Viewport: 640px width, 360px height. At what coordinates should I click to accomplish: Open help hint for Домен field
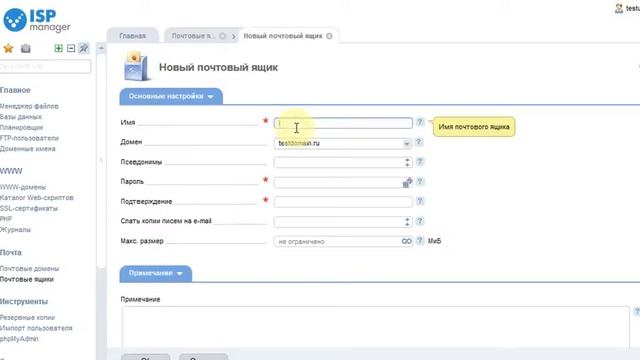pyautogui.click(x=418, y=142)
